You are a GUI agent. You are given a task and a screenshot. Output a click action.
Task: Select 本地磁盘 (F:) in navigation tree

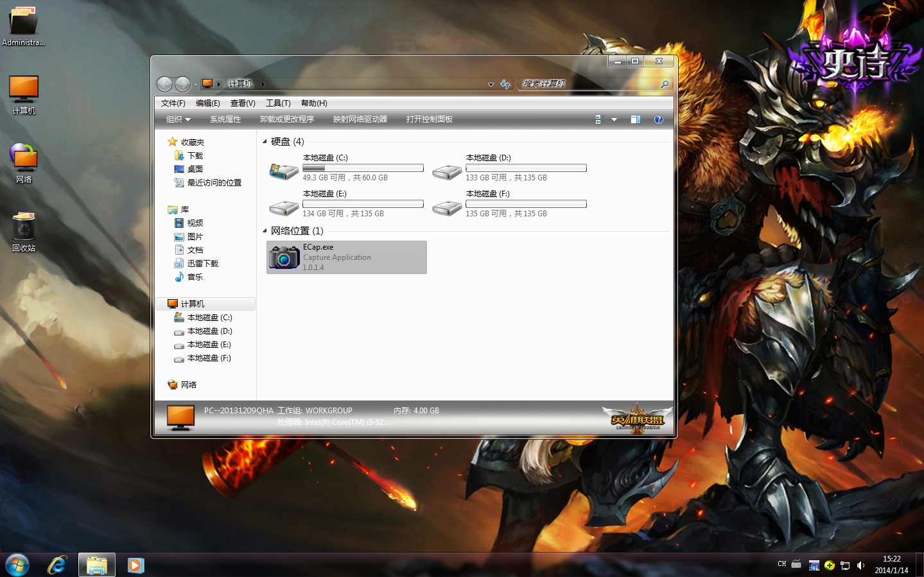(x=203, y=358)
